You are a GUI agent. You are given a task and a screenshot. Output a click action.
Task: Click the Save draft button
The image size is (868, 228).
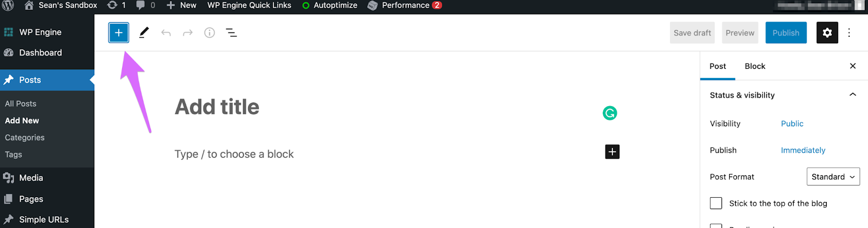(692, 32)
